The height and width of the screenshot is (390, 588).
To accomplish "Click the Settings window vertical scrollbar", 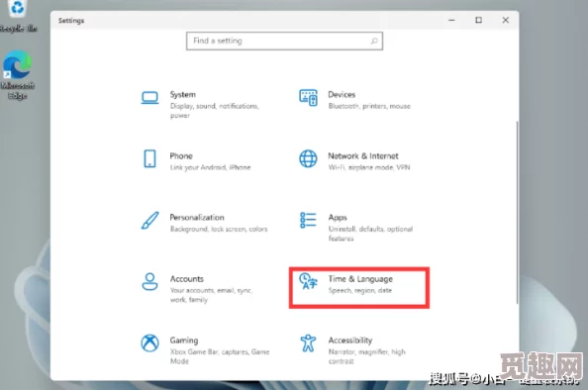I will click(x=518, y=212).
